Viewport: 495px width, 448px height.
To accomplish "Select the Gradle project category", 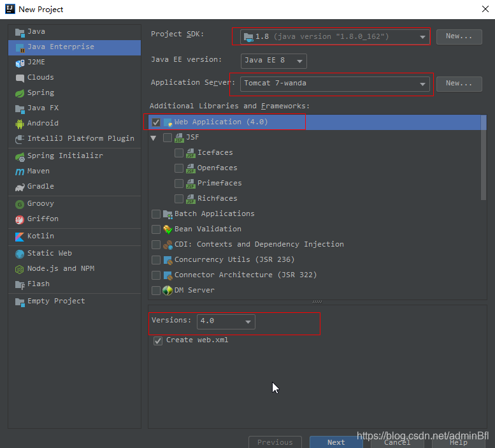I will [75, 187].
